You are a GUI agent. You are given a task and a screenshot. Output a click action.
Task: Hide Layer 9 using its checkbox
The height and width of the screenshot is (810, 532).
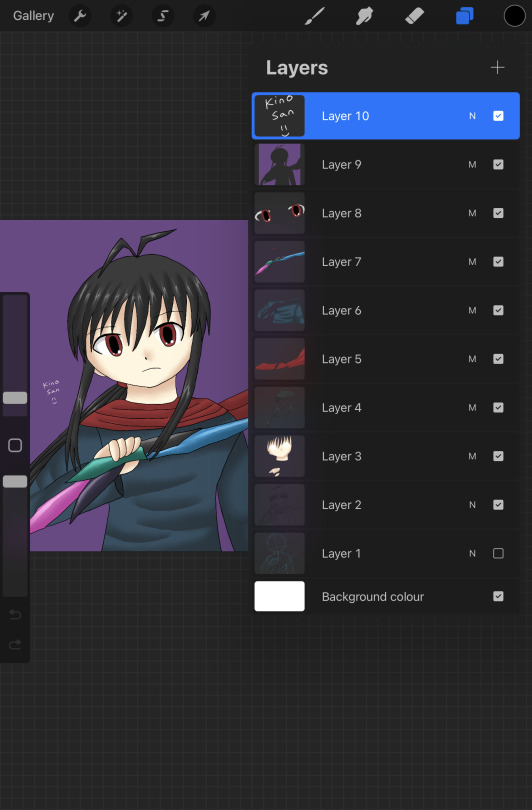[x=498, y=164]
